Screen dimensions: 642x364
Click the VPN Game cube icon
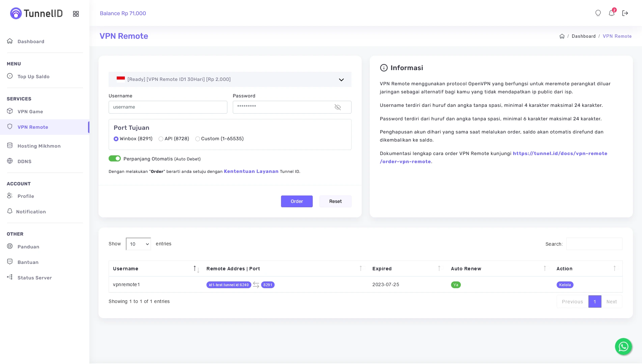click(10, 111)
